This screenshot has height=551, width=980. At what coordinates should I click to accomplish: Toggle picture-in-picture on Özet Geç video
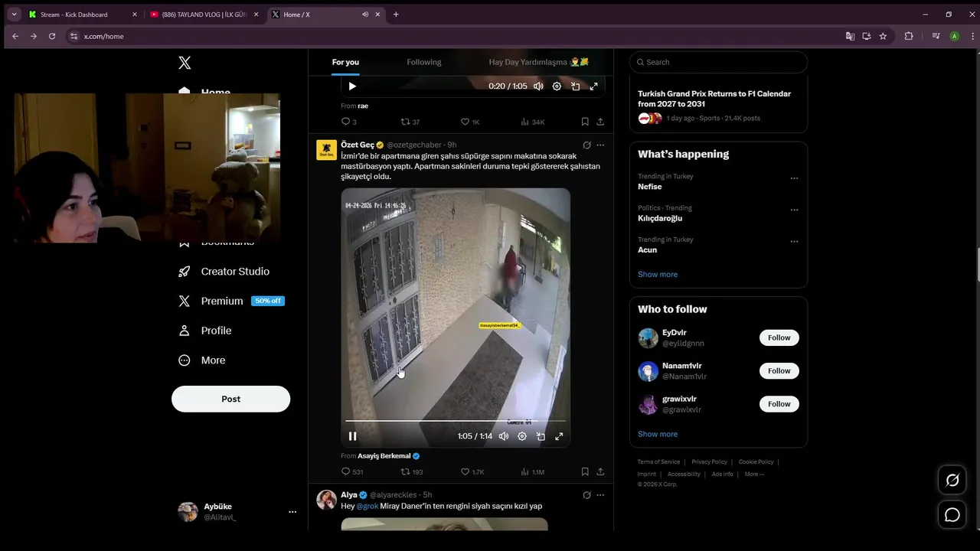click(x=541, y=436)
